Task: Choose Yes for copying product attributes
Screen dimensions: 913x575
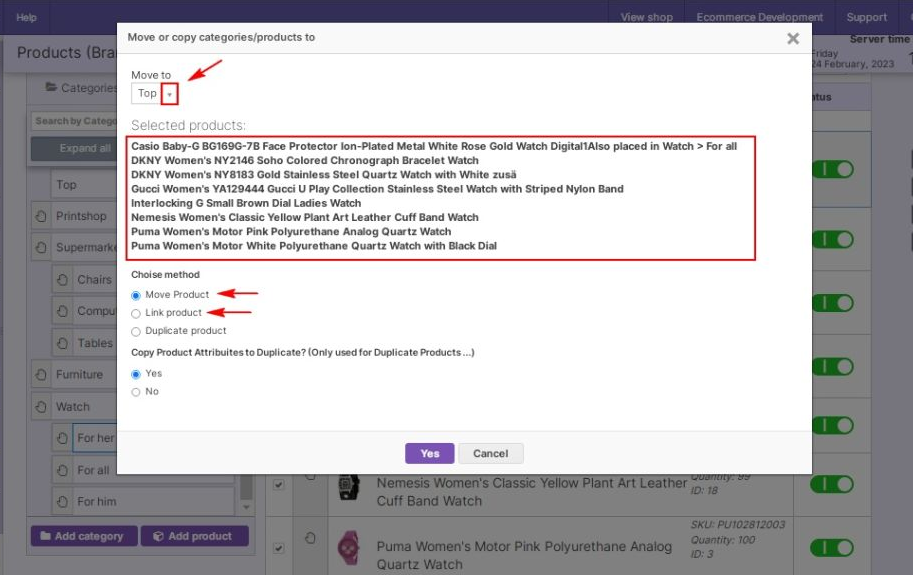Action: pyautogui.click(x=136, y=374)
